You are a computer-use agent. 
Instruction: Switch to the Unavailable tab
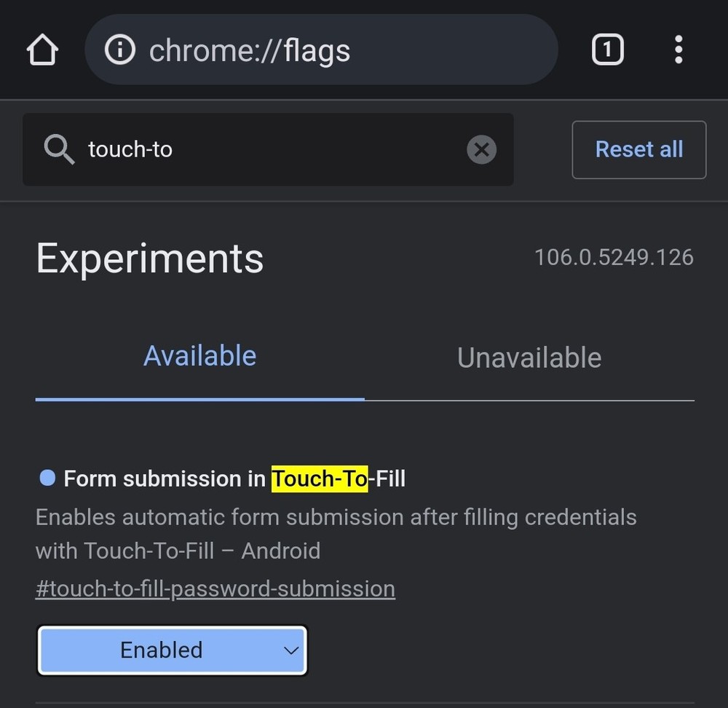coord(529,358)
